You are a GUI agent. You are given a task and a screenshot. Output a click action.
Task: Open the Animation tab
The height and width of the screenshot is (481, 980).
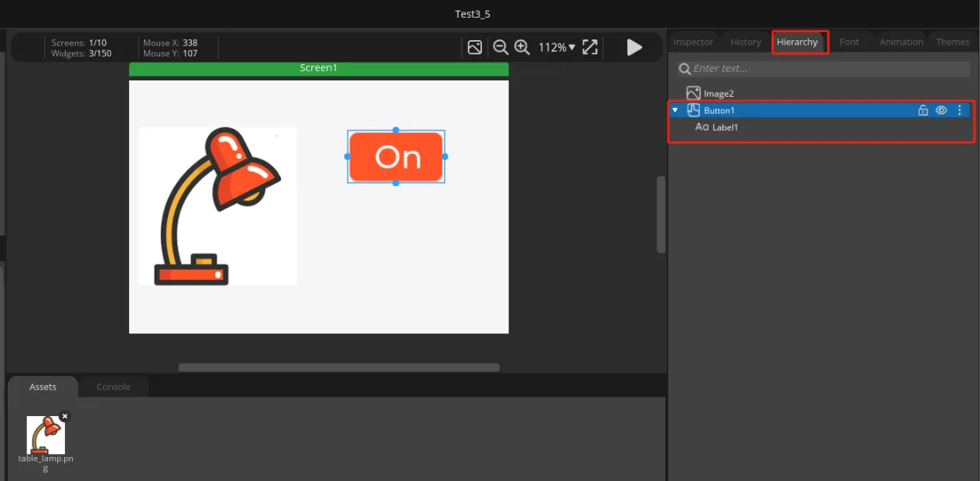click(x=901, y=42)
